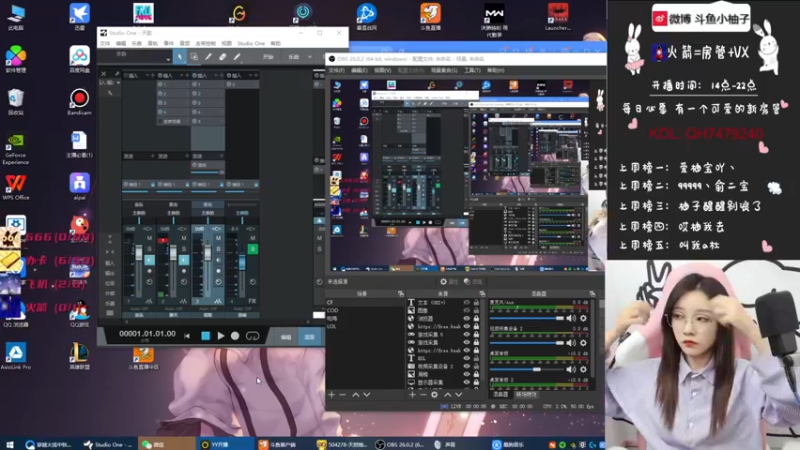Pop out the OBS scenes dock icon
This screenshot has height=450, width=800.
point(401,294)
